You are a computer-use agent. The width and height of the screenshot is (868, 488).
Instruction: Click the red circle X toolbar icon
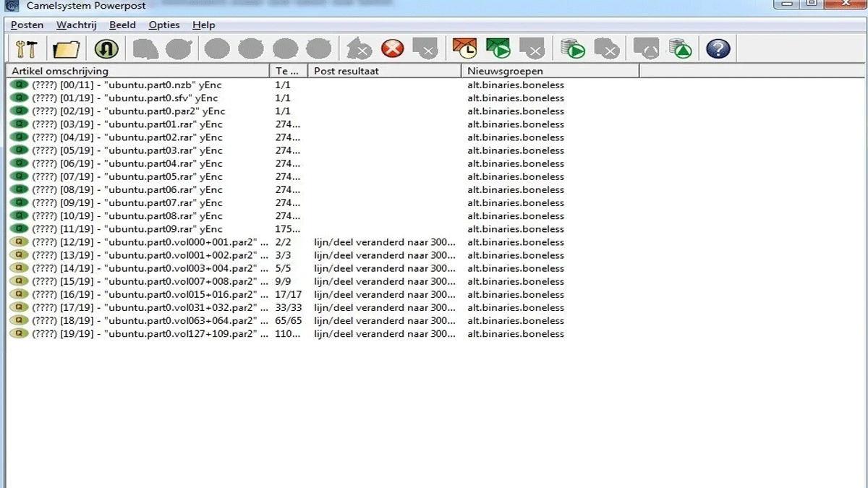(393, 49)
